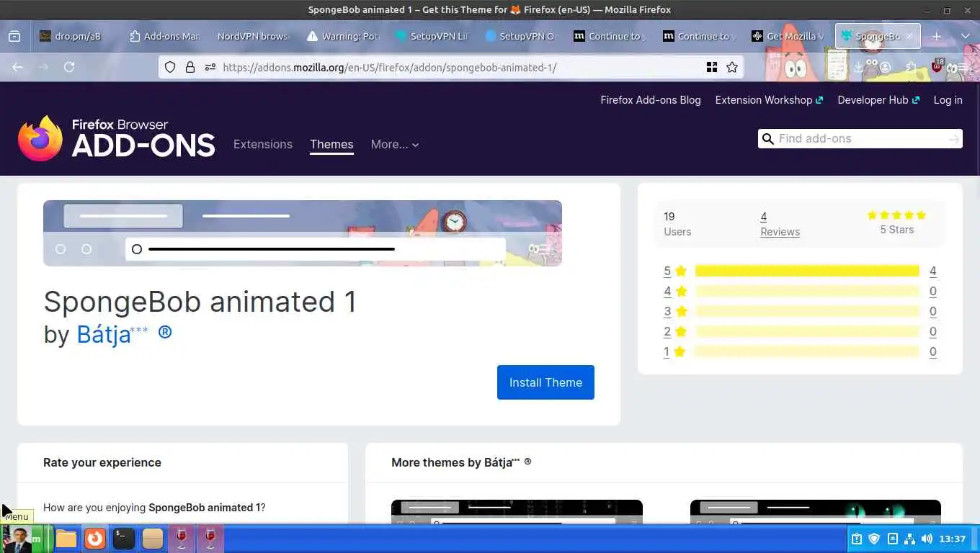Open the first dark theme thumbnail by Bátja
This screenshot has width=980, height=553.
[517, 512]
